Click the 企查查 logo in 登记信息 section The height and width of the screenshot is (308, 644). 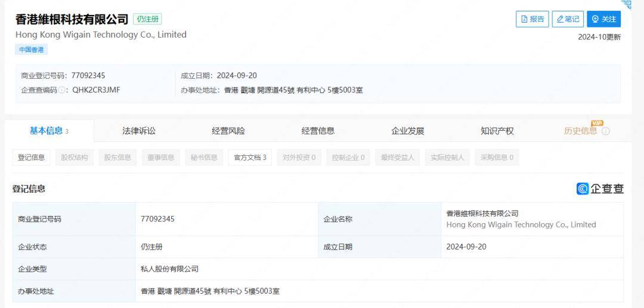(x=600, y=189)
